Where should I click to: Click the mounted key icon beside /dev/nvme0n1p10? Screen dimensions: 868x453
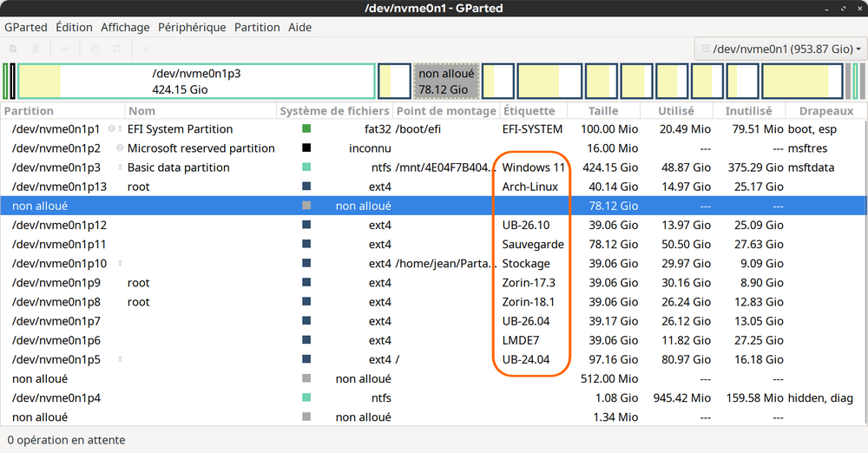pyautogui.click(x=120, y=263)
